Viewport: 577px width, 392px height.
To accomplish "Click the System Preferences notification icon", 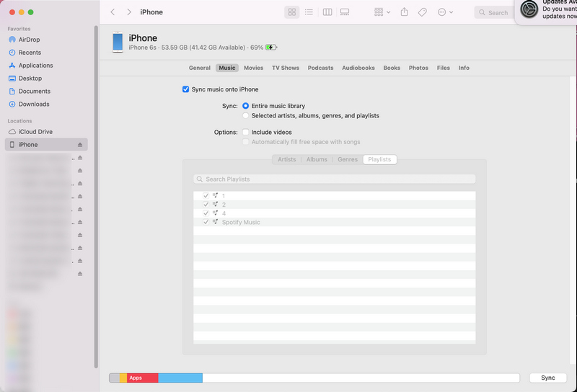I will (x=529, y=9).
